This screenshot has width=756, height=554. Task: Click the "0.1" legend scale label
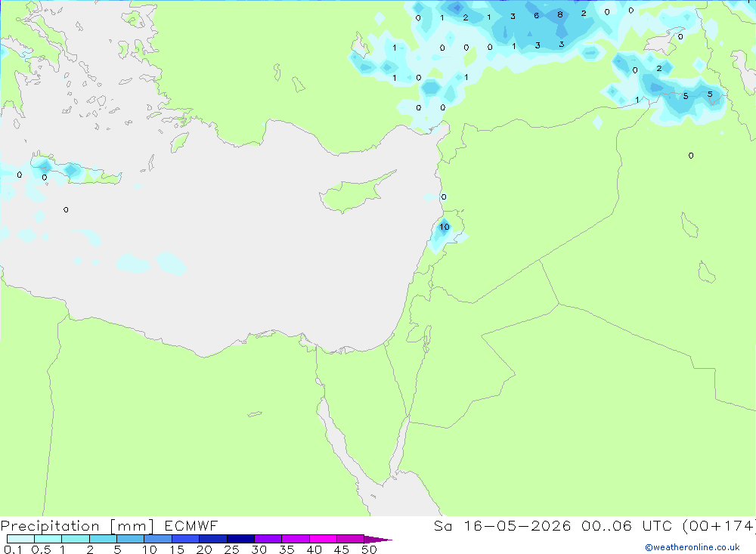coord(13,549)
